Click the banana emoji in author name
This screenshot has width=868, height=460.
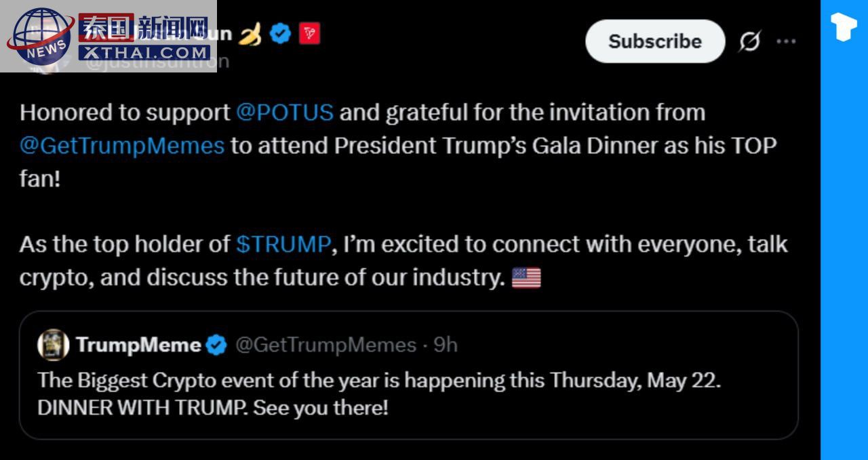pos(250,33)
